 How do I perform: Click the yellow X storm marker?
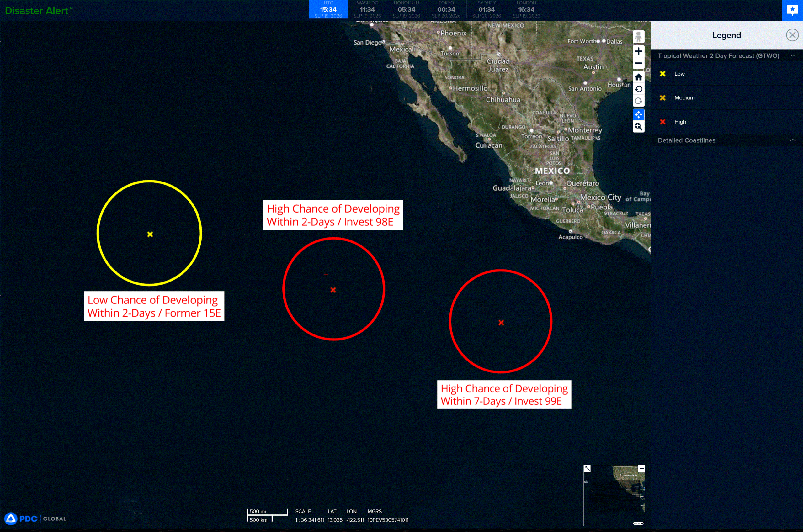[x=150, y=234]
